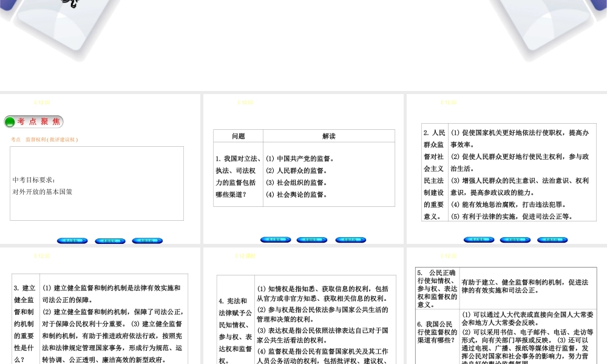Screen dimensions: 607x364
Task: Open the slide thumbnail with the 问题/解读 table
Action: point(303,169)
